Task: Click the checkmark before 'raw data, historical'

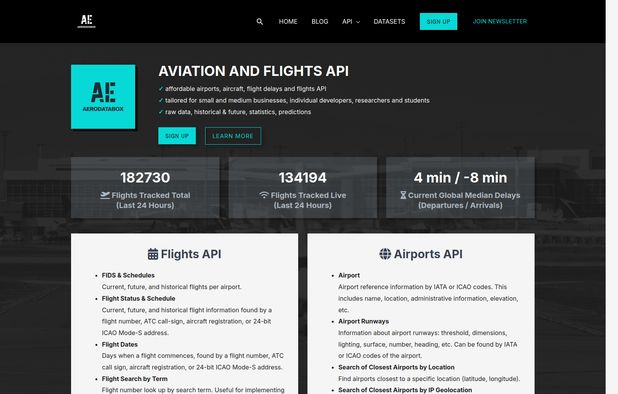Action: (x=161, y=112)
